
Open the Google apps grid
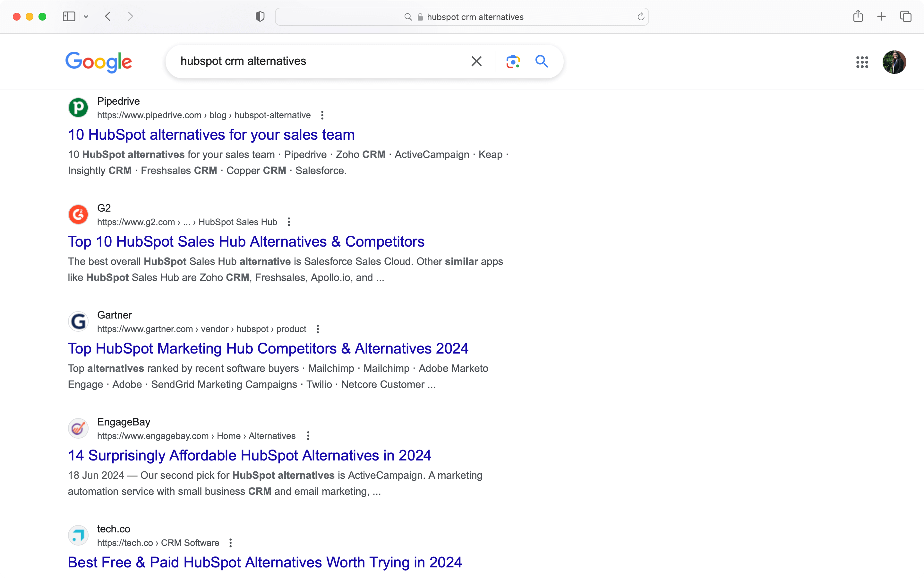862,62
